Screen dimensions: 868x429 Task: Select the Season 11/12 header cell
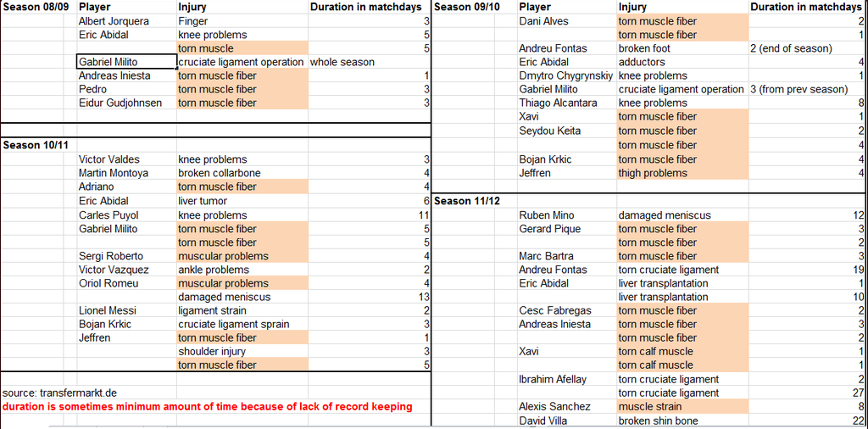(x=475, y=201)
